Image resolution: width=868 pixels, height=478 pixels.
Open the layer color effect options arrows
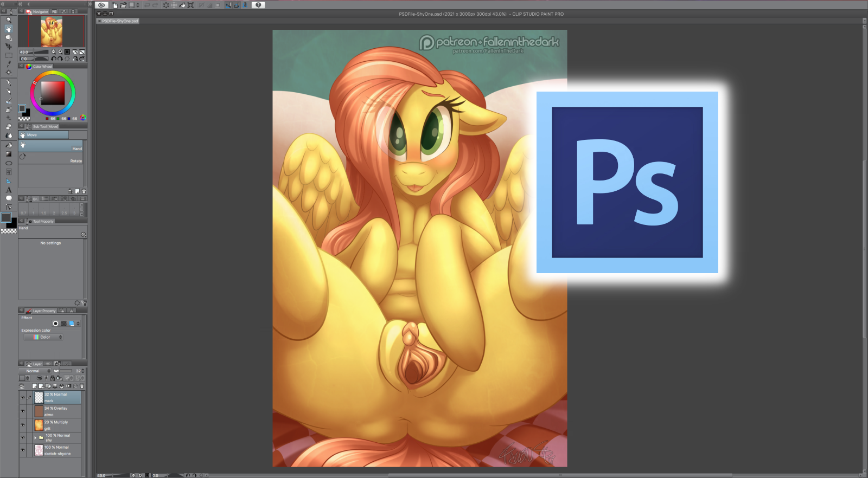tap(78, 324)
